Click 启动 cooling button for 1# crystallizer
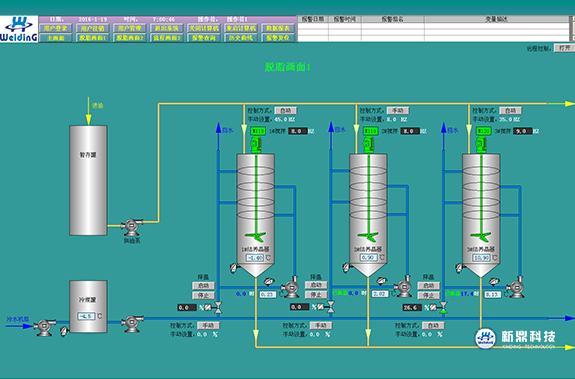Viewport: 575px width, 379px height. pos(204,286)
